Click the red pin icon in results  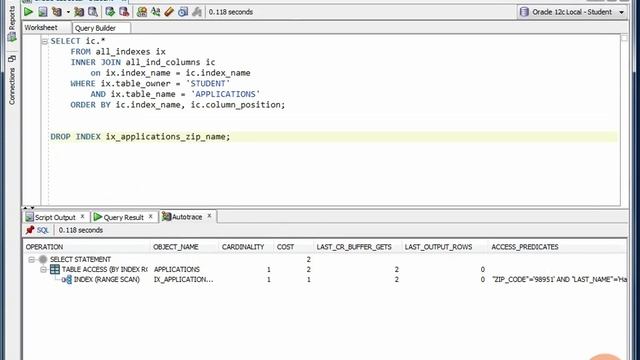pyautogui.click(x=29, y=230)
